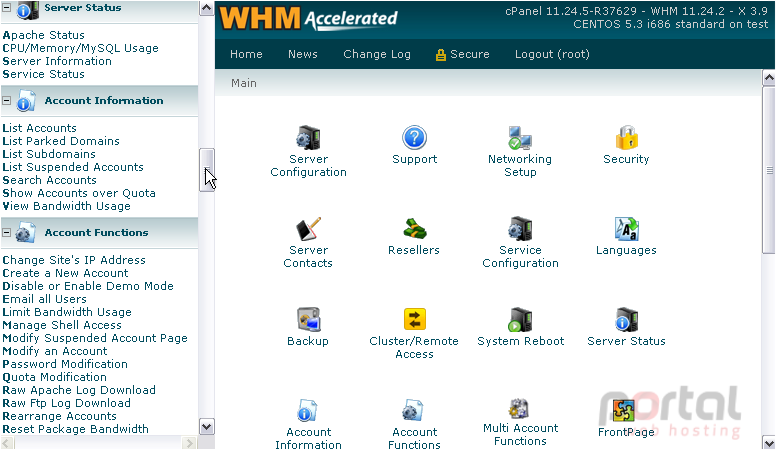Open Show Accounts over Quota link
The image size is (776, 450).
point(79,193)
